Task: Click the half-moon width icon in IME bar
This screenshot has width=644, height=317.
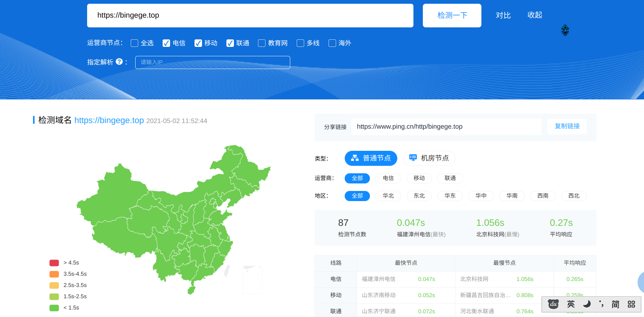Action: (x=587, y=304)
